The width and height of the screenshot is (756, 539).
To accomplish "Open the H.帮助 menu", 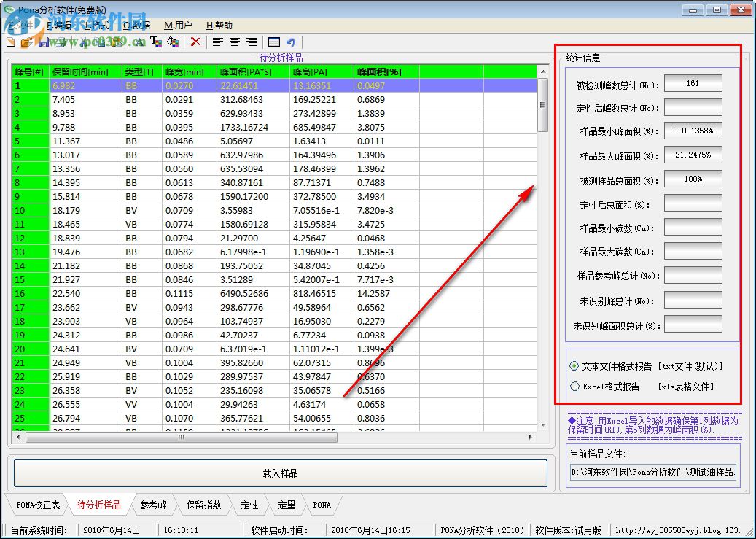I will [219, 26].
